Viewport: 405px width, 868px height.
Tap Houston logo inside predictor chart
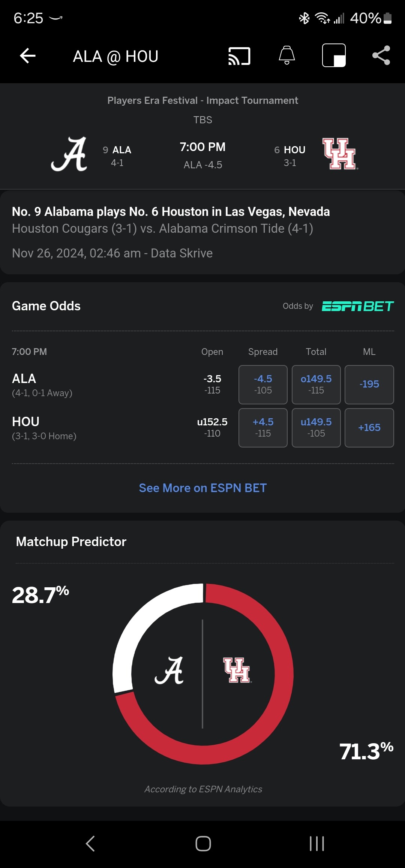(237, 670)
